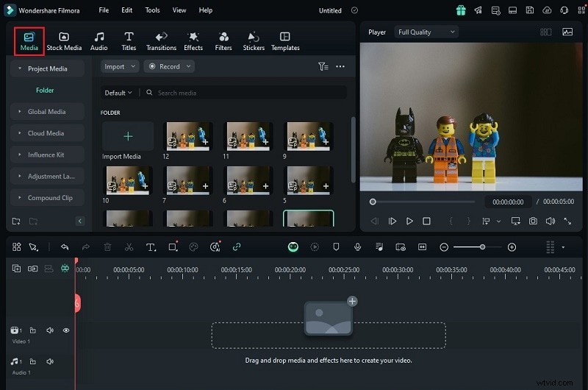Expand Influence Kit section
This screenshot has width=588, height=390.
[47, 155]
